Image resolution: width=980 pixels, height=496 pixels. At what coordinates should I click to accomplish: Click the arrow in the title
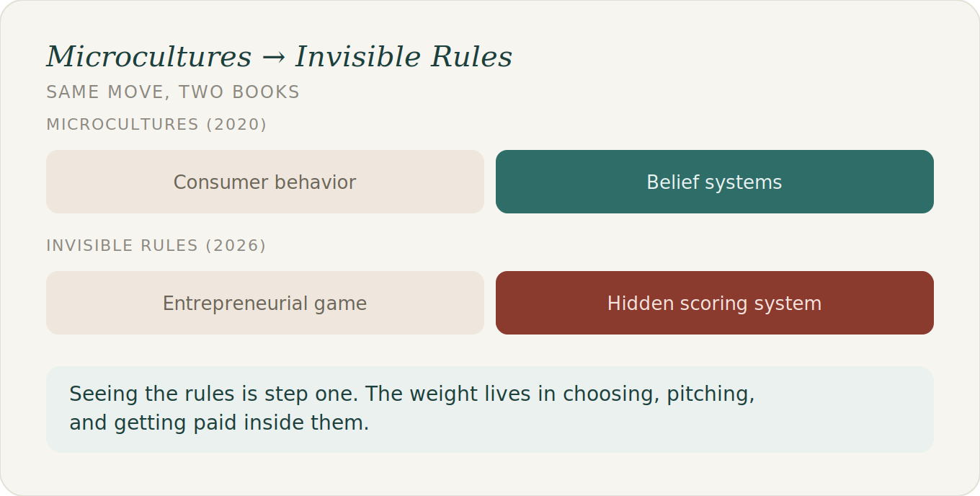[x=273, y=57]
